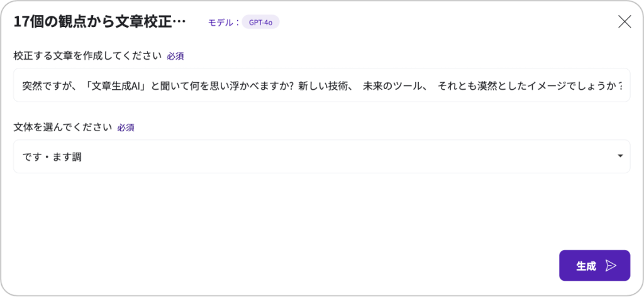Click the GPT-4o model badge
Image resolution: width=644 pixels, height=297 pixels.
pos(260,22)
